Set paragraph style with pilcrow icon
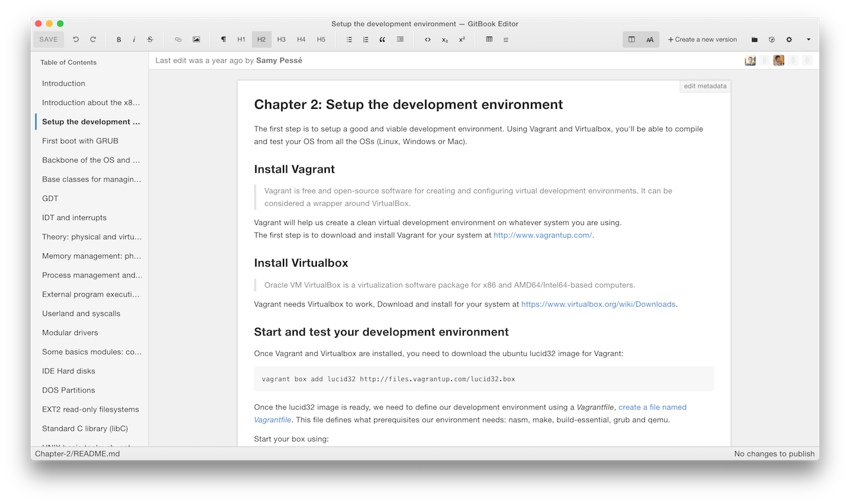The width and height of the screenshot is (850, 504). coord(224,39)
